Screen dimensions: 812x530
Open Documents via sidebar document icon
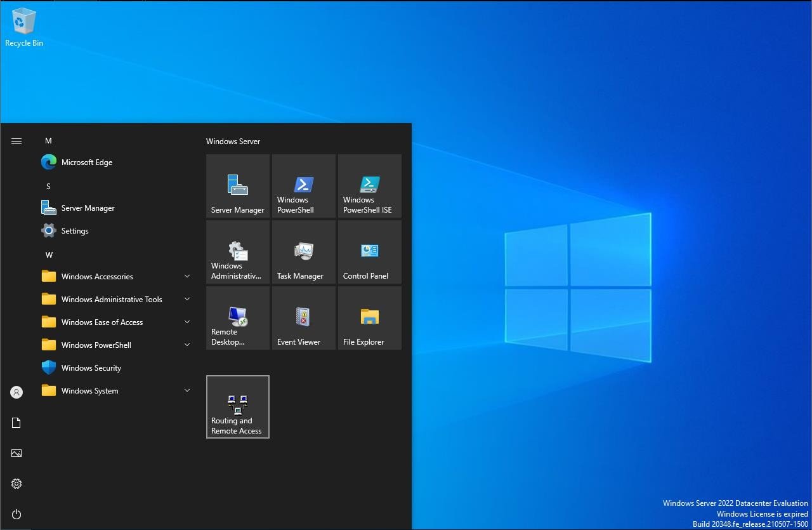click(x=16, y=423)
